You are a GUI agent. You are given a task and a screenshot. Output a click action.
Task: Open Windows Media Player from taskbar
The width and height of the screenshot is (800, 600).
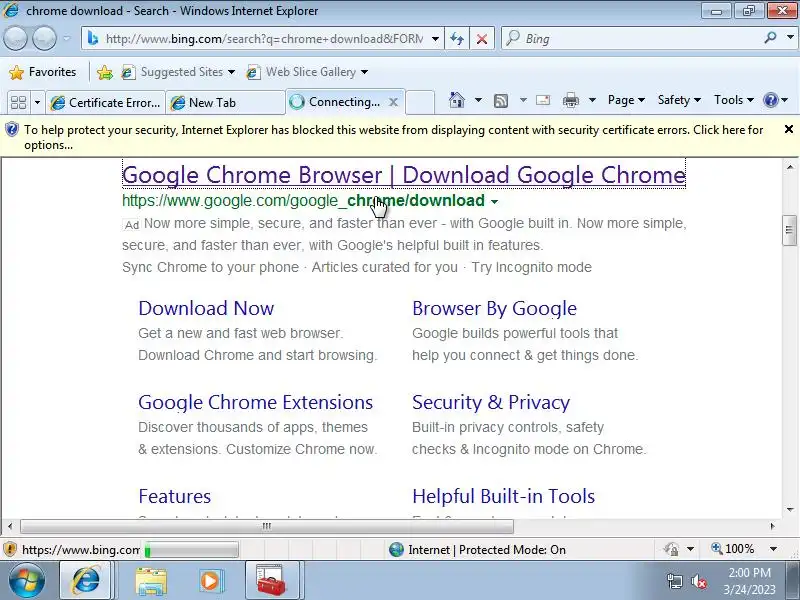(x=209, y=581)
